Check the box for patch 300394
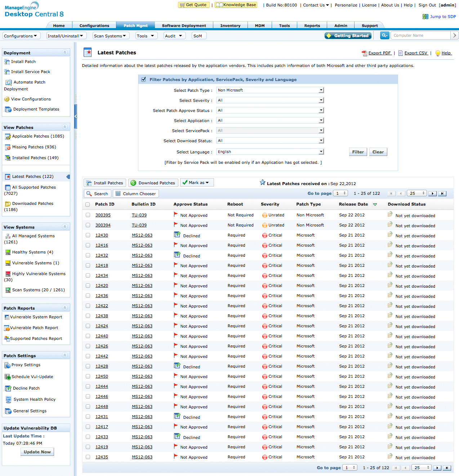This screenshot has height=476, width=459. tap(88, 225)
